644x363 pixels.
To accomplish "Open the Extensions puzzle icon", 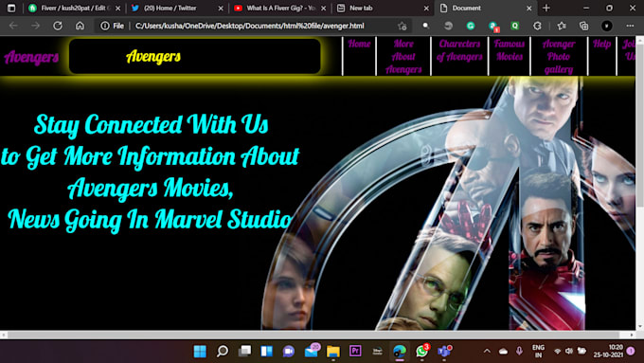I will click(537, 26).
